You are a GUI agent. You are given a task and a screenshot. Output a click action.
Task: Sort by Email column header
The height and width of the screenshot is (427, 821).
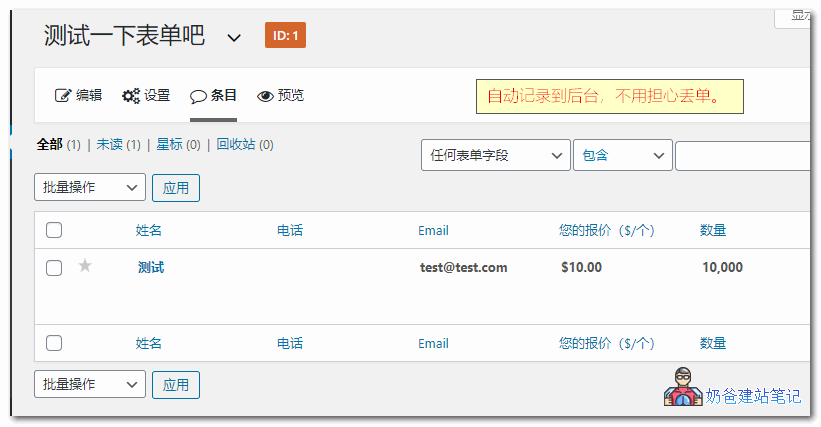click(x=433, y=230)
